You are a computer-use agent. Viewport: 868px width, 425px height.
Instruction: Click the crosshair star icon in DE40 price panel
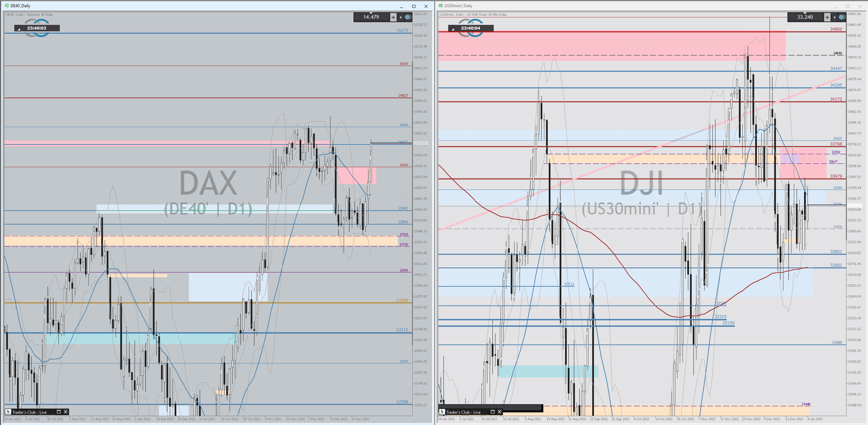[x=393, y=17]
